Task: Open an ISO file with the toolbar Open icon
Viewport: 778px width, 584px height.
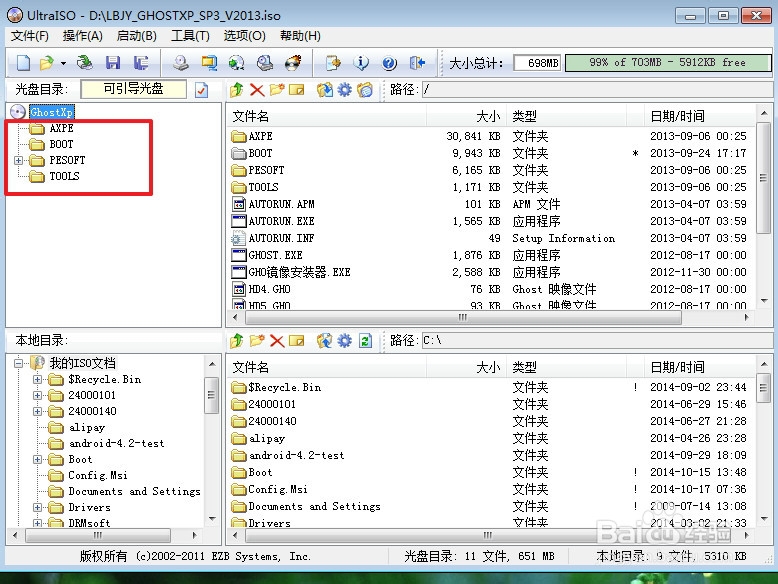Action: [46, 63]
